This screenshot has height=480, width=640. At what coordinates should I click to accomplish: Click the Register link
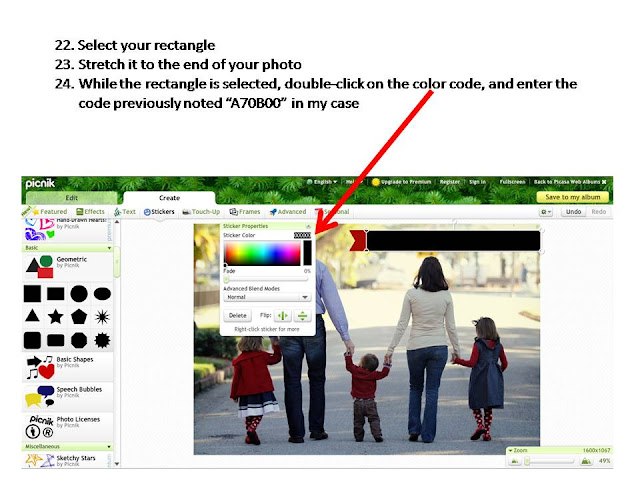[x=449, y=182]
